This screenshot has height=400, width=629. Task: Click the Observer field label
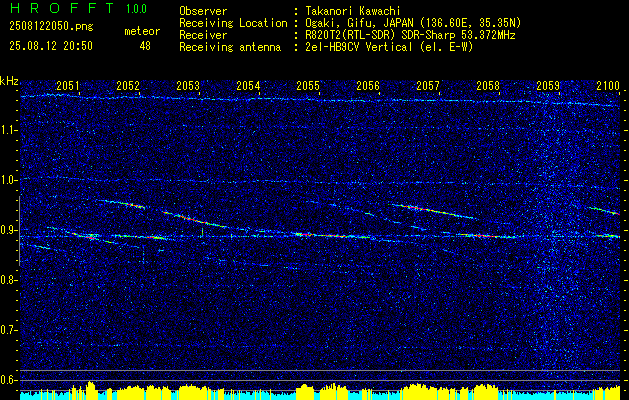(203, 11)
